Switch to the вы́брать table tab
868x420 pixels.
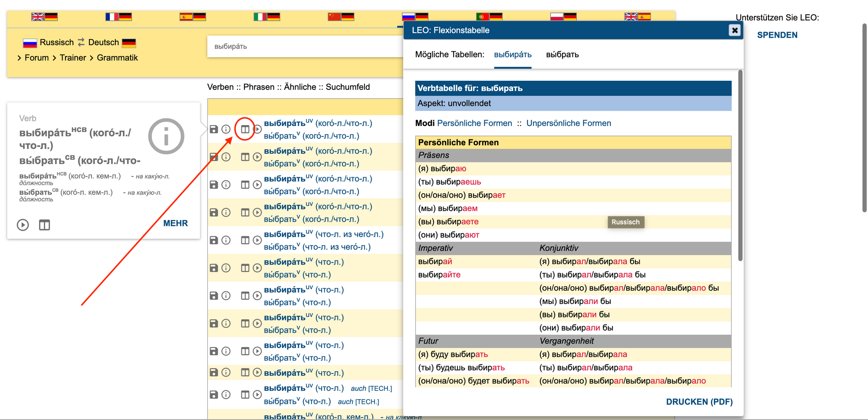pyautogui.click(x=562, y=55)
